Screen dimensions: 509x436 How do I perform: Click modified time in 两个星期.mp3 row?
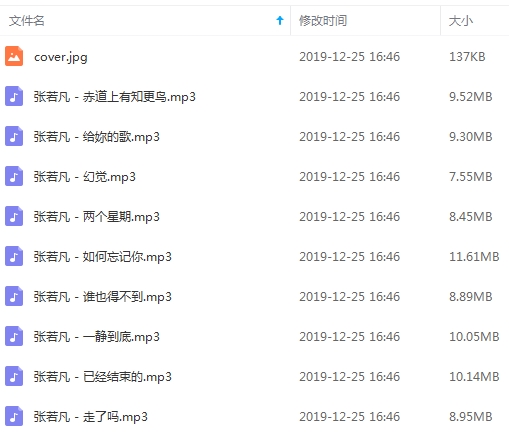point(350,217)
